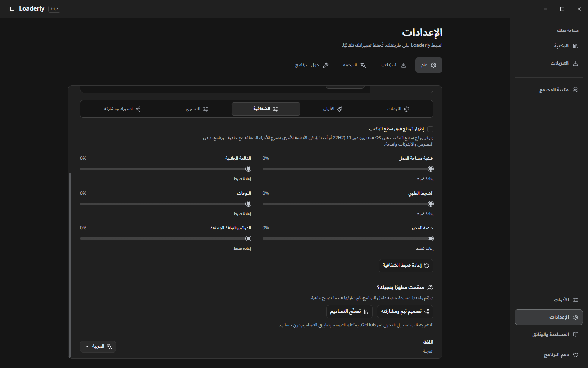Click the library icon in تصفّح التصاميم
588x368 pixels.
(366, 312)
